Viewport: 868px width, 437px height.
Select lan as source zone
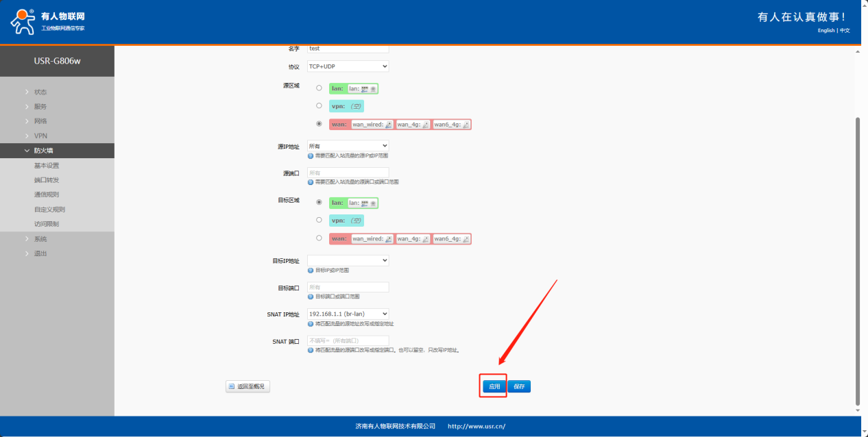coord(319,88)
